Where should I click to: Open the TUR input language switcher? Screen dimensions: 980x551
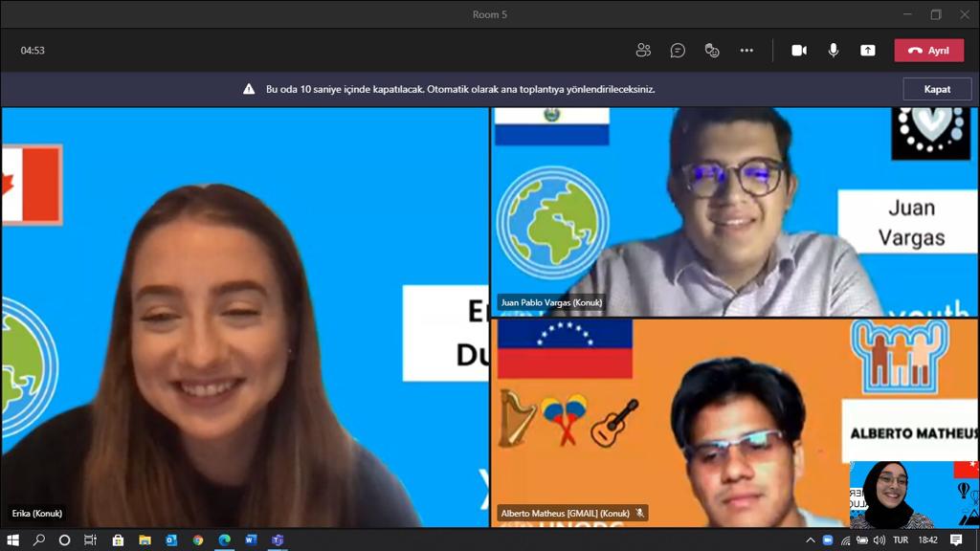coord(901,540)
